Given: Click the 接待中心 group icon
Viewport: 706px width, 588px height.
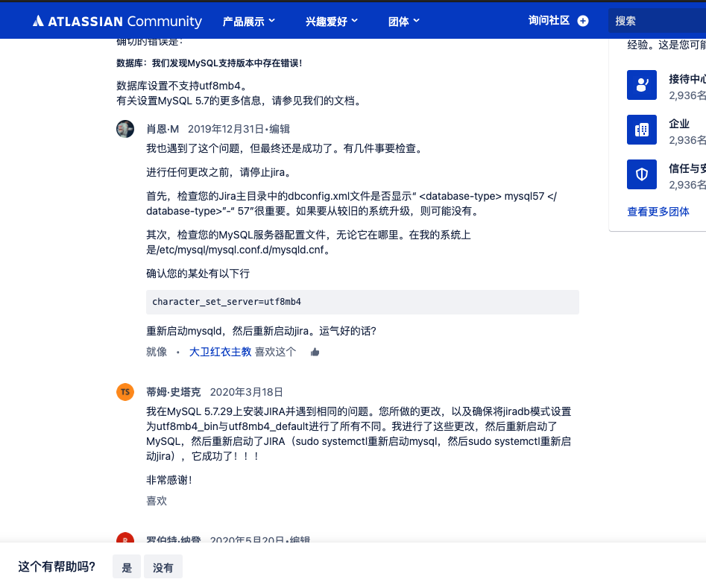Looking at the screenshot, I should pyautogui.click(x=642, y=85).
